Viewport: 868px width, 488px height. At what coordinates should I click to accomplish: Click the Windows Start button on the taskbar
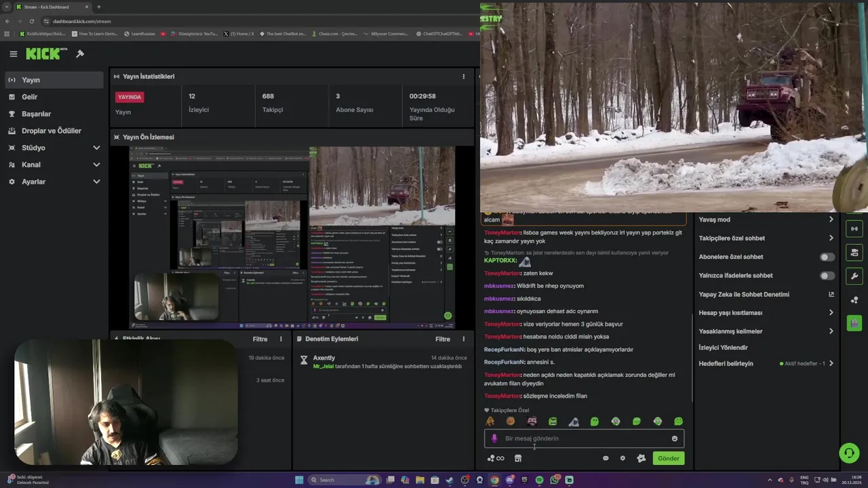point(299,480)
